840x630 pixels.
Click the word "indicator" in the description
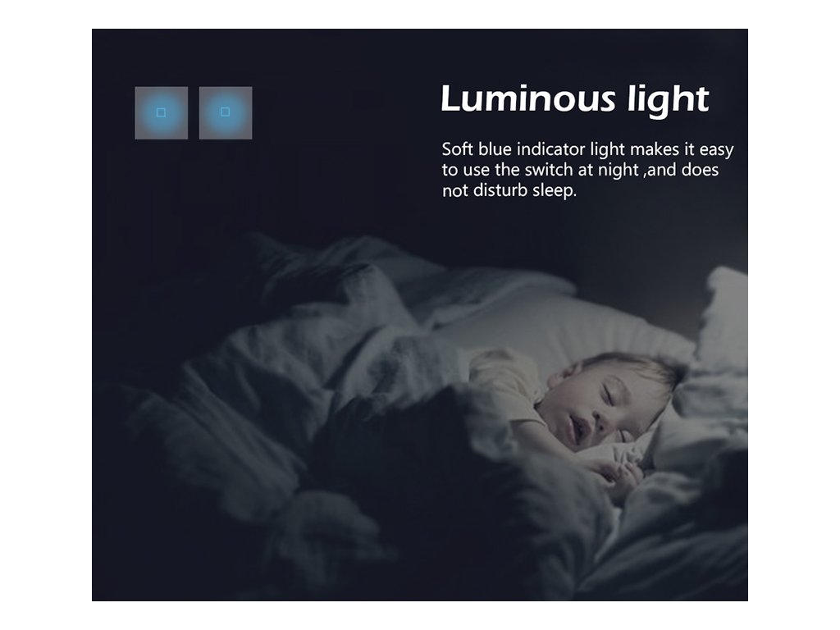click(550, 149)
